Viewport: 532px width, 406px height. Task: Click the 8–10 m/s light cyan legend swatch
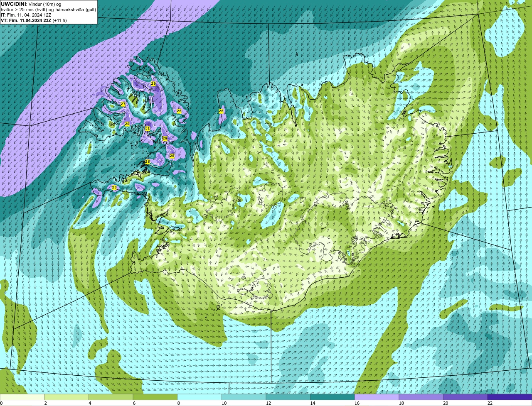coord(199,397)
